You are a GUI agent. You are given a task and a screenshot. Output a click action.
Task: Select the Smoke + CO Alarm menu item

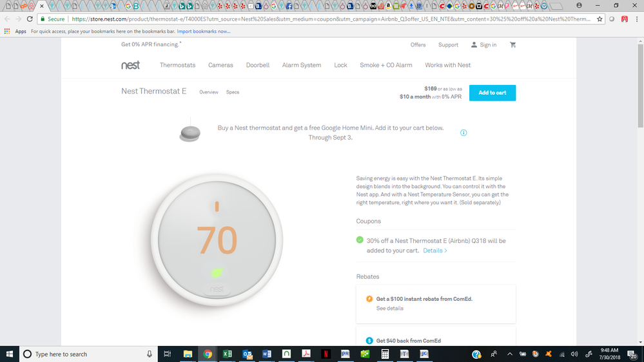pyautogui.click(x=385, y=65)
